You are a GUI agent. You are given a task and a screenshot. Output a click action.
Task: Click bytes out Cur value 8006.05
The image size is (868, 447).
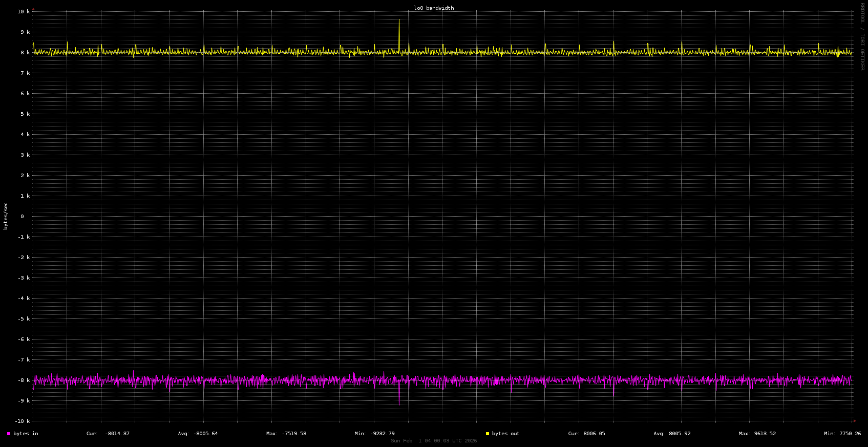click(594, 434)
